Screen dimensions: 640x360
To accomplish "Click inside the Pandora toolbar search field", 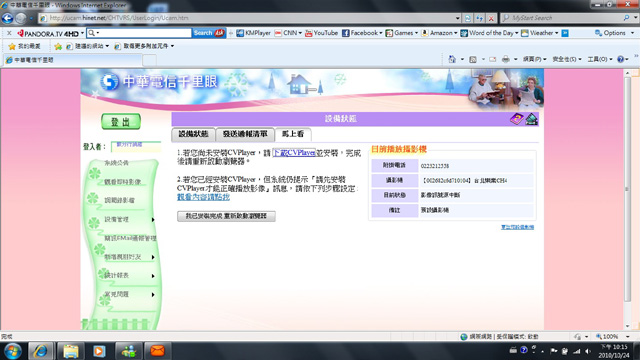I will pyautogui.click(x=145, y=33).
